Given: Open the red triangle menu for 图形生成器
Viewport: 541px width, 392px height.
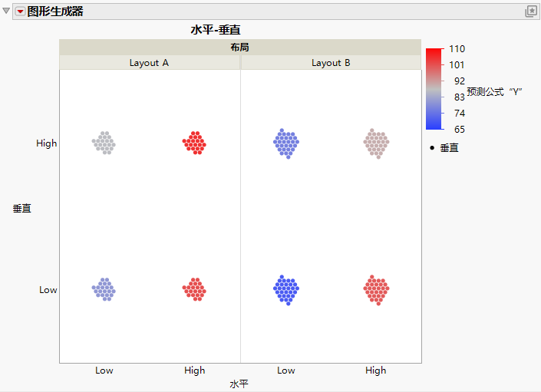Looking at the screenshot, I should pyautogui.click(x=21, y=12).
